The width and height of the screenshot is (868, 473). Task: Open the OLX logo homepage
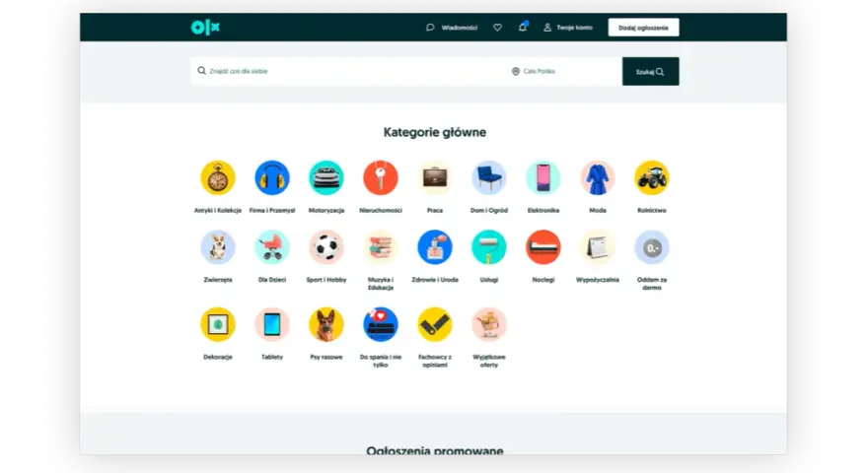pyautogui.click(x=205, y=28)
